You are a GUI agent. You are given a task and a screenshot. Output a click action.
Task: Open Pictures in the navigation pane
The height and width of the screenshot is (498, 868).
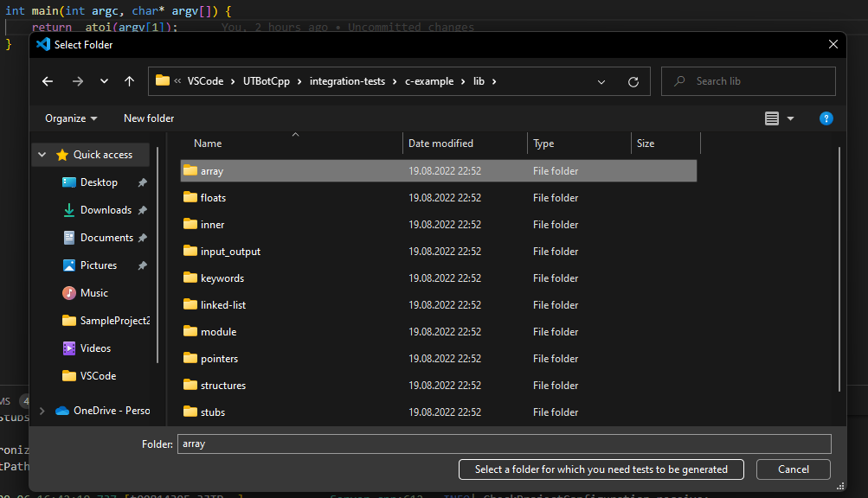(x=99, y=265)
